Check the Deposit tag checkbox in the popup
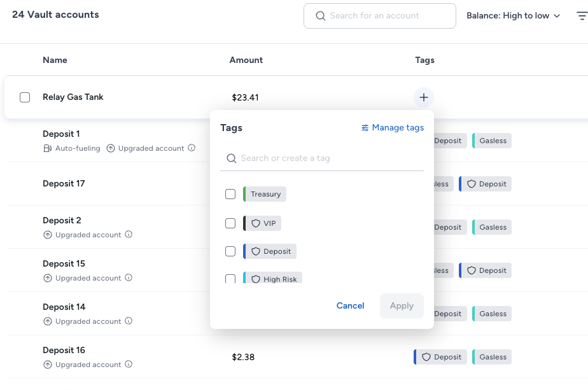 pos(230,251)
